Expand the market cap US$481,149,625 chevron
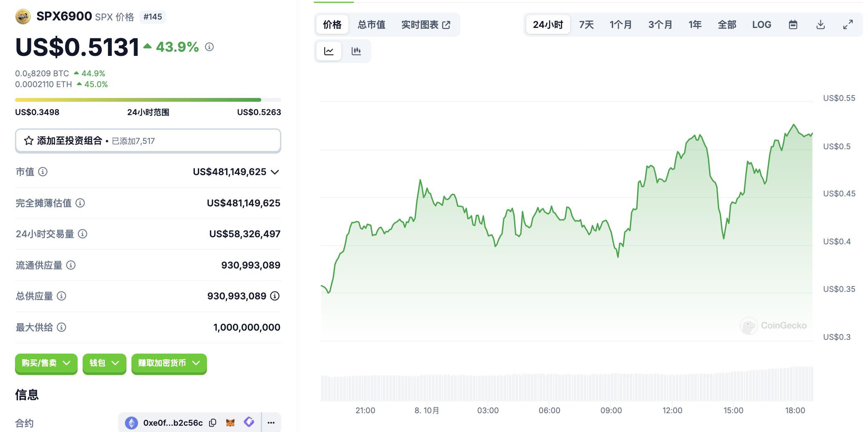The width and height of the screenshot is (868, 432). [275, 172]
